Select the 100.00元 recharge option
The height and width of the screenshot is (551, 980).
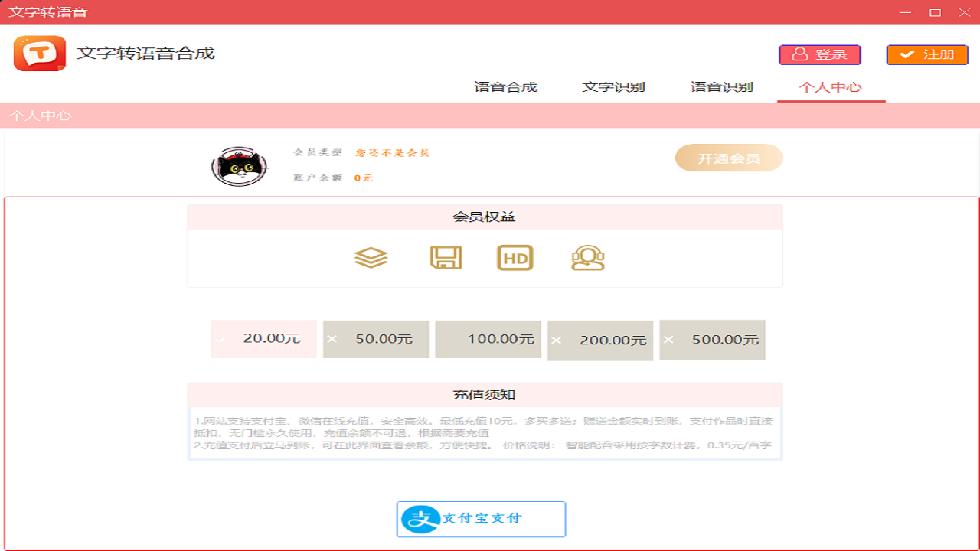488,339
